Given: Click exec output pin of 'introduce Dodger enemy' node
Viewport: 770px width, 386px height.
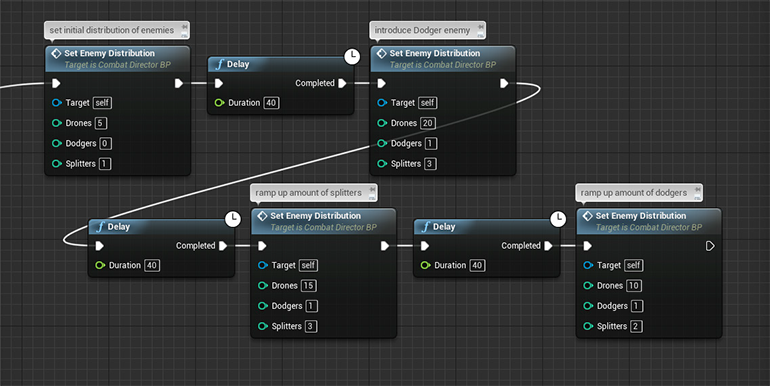Looking at the screenshot, I should click(504, 83).
